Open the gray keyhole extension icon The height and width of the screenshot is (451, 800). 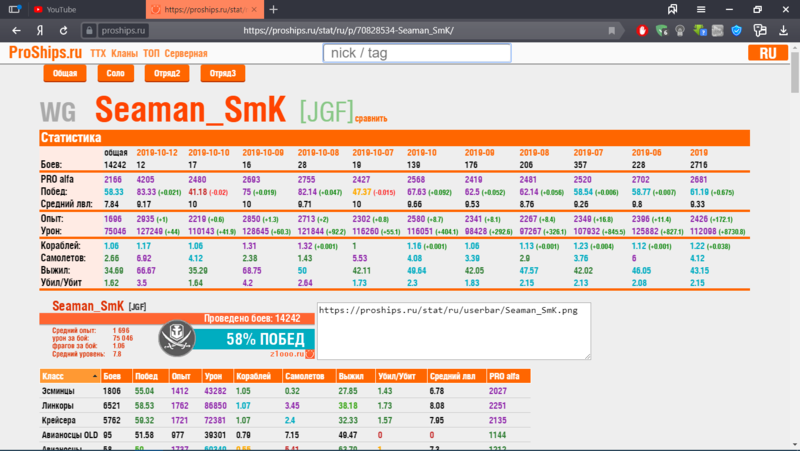[680, 31]
